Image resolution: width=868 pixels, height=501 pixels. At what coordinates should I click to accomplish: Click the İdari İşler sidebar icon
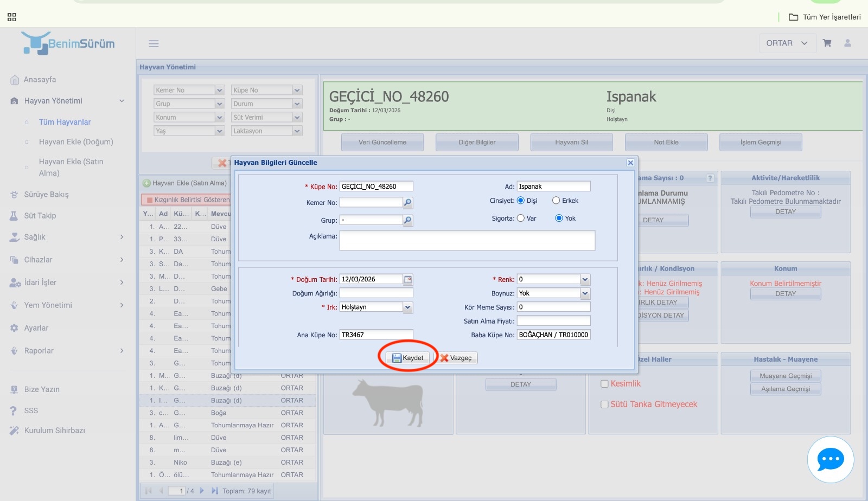pos(15,282)
